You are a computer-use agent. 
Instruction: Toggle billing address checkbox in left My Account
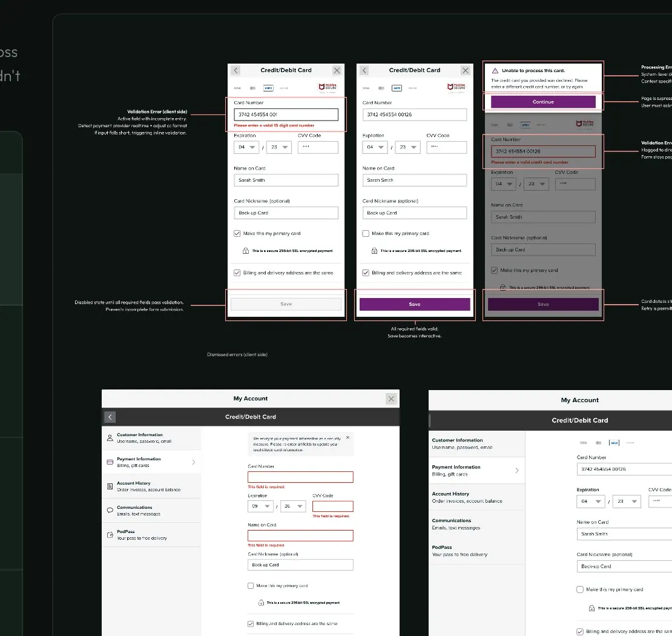pyautogui.click(x=251, y=624)
